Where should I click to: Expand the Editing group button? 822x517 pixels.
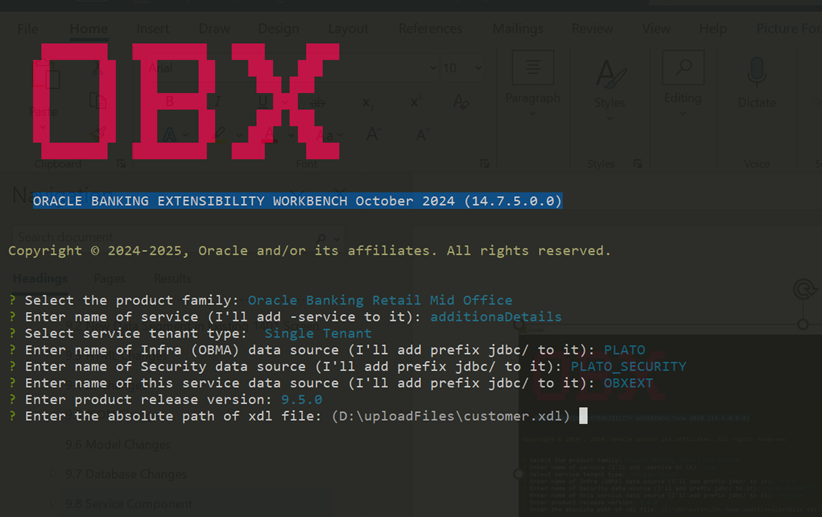tap(683, 83)
